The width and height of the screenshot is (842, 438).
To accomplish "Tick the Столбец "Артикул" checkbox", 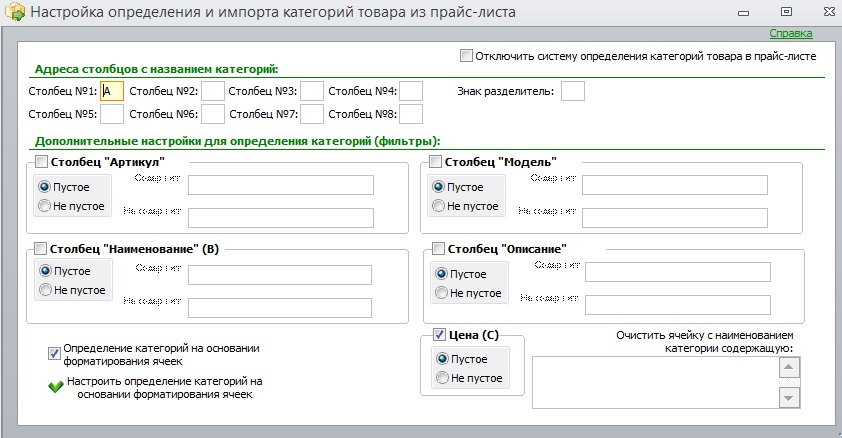I will coord(41,161).
